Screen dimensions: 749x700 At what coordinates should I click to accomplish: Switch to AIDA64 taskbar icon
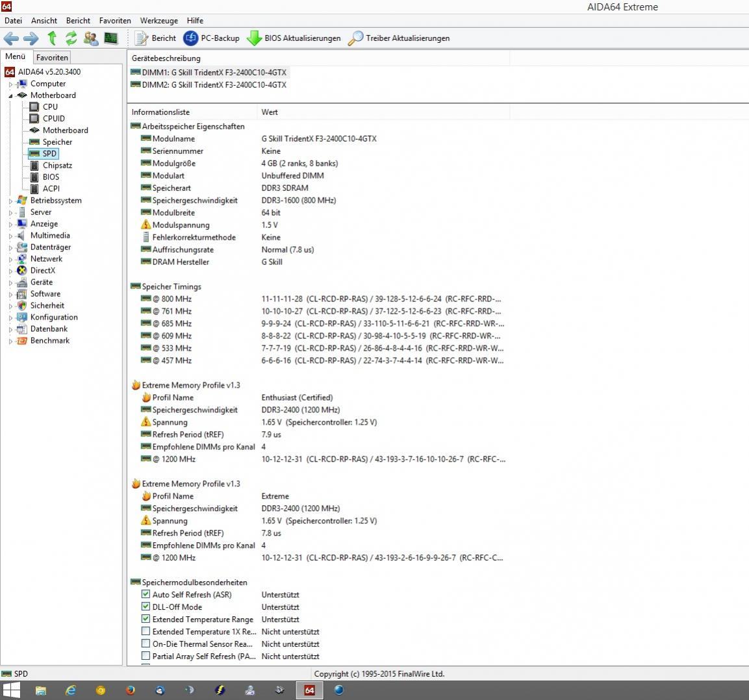309,690
